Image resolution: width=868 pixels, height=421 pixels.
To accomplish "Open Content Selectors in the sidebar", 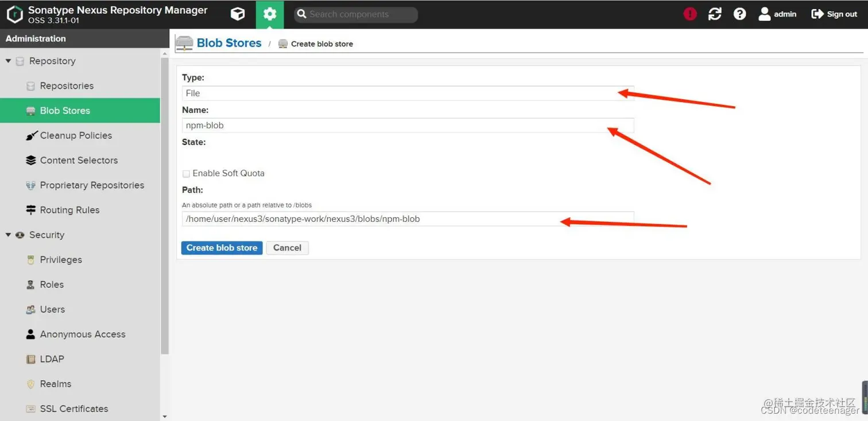I will click(80, 161).
